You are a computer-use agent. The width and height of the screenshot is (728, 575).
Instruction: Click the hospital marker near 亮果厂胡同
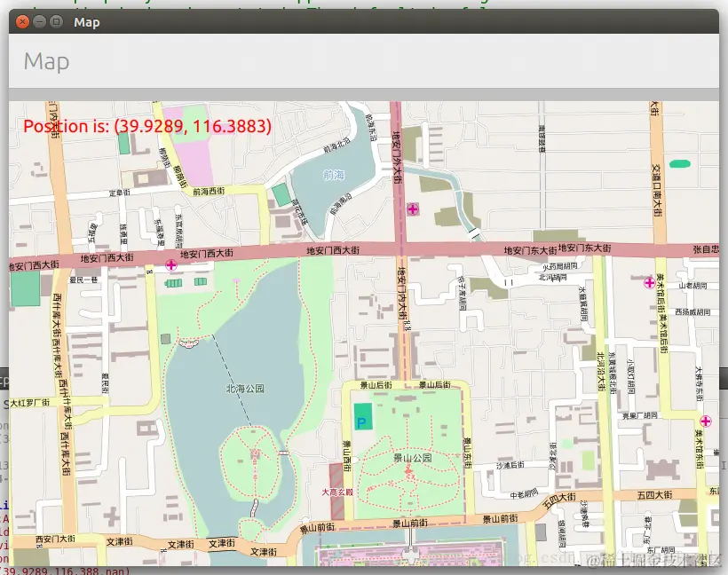(x=706, y=421)
